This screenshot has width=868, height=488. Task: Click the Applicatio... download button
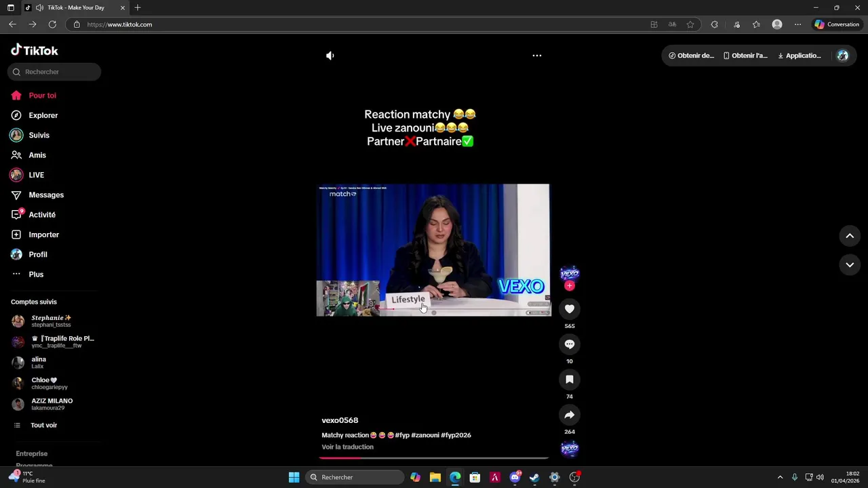pos(800,56)
